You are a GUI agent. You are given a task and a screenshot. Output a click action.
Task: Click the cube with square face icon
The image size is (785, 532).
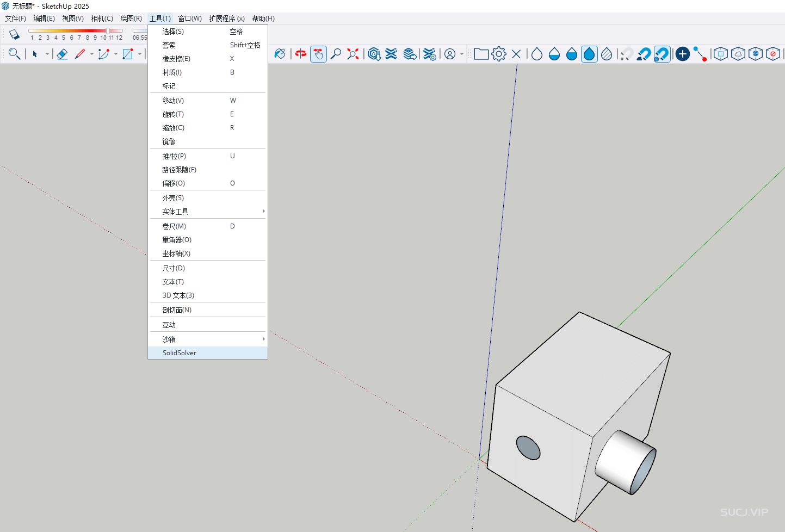point(721,54)
